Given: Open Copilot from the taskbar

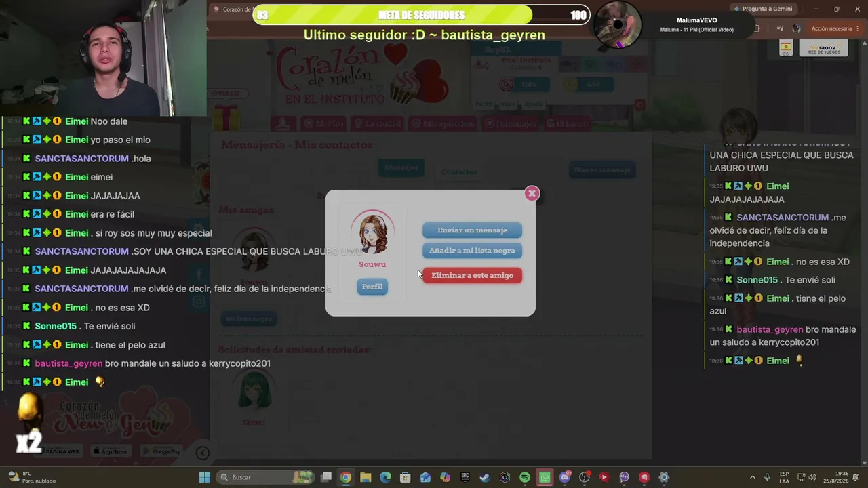Looking at the screenshot, I should tap(445, 477).
